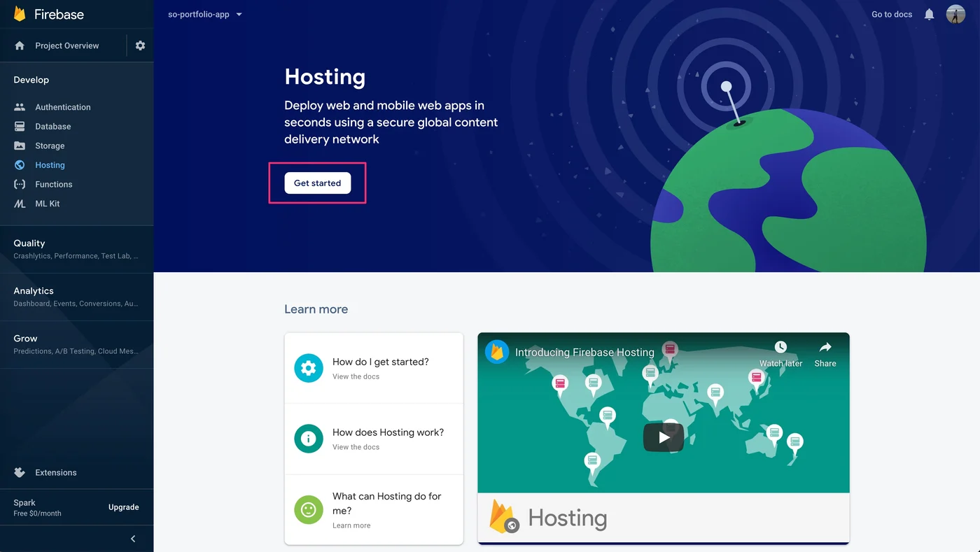Click the ML Kit icon
Image resolution: width=980 pixels, height=552 pixels.
click(20, 204)
